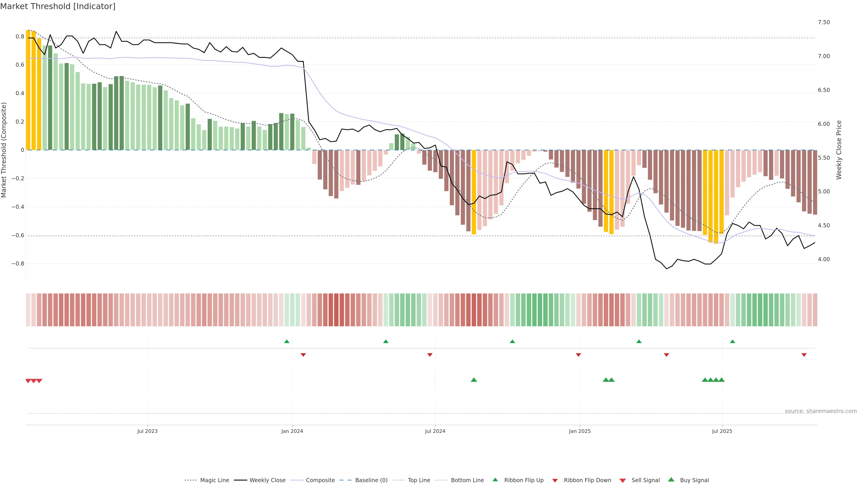Image resolution: width=868 pixels, height=488 pixels.
Task: Toggle the Top Line legend entry
Action: click(419, 480)
